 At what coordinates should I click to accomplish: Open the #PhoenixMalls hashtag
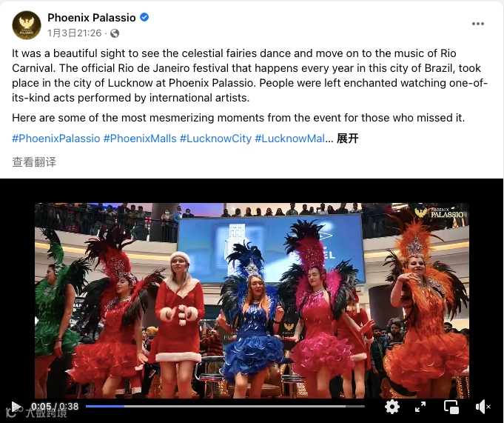pos(140,139)
